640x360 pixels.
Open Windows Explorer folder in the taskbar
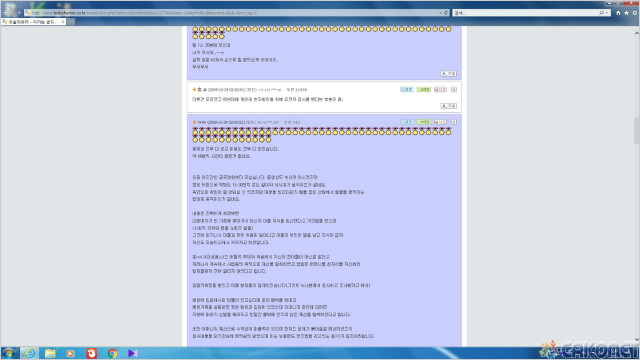50,353
